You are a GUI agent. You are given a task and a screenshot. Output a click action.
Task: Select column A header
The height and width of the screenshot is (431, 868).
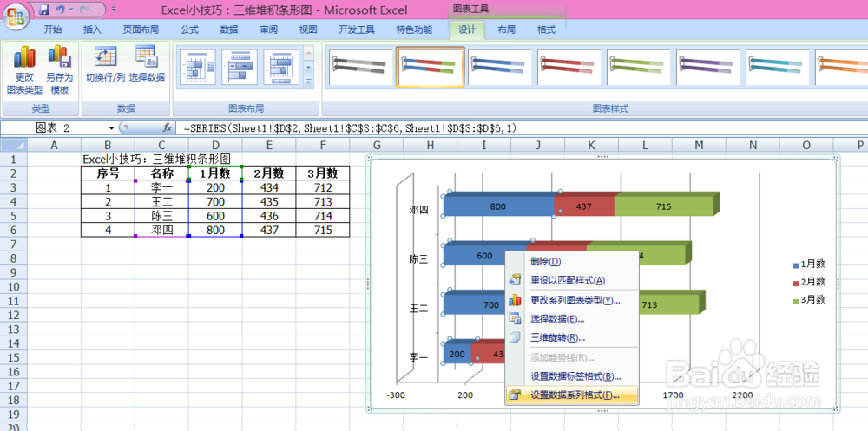coord(54,145)
